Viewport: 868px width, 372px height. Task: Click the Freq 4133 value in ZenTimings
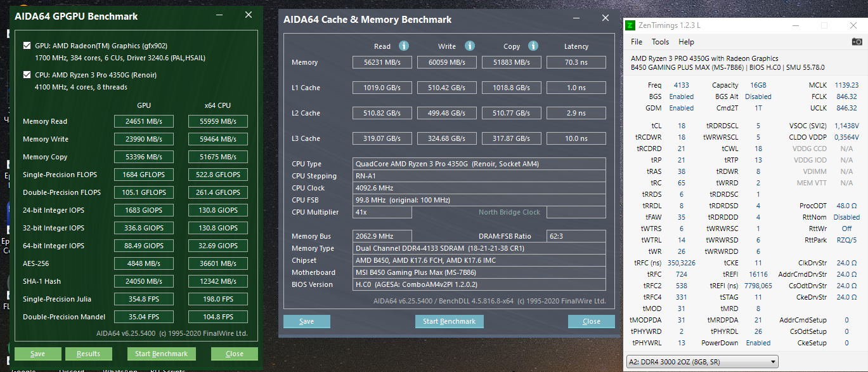pyautogui.click(x=681, y=85)
